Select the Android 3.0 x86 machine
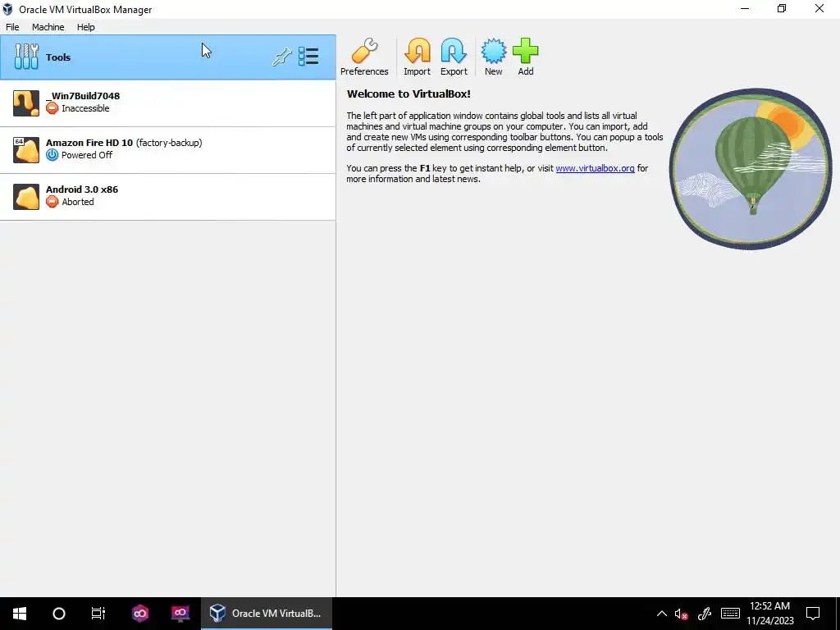Viewport: 840px width, 630px height. coord(167,197)
